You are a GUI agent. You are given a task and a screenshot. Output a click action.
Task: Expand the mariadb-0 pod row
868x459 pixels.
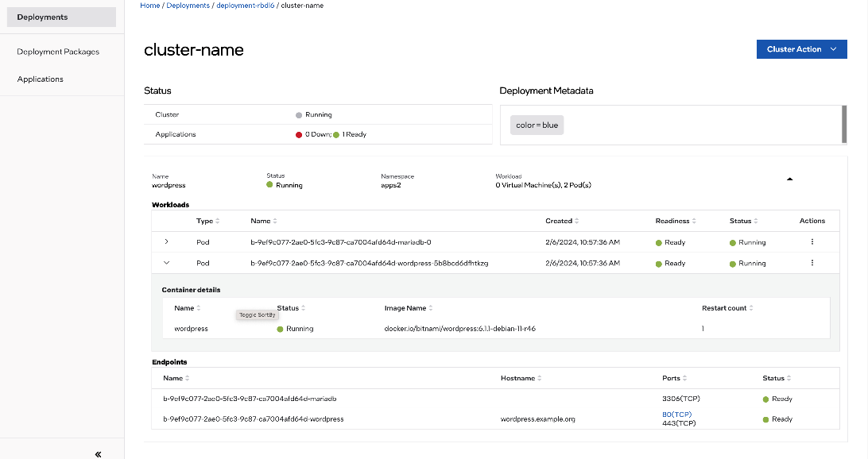click(166, 241)
